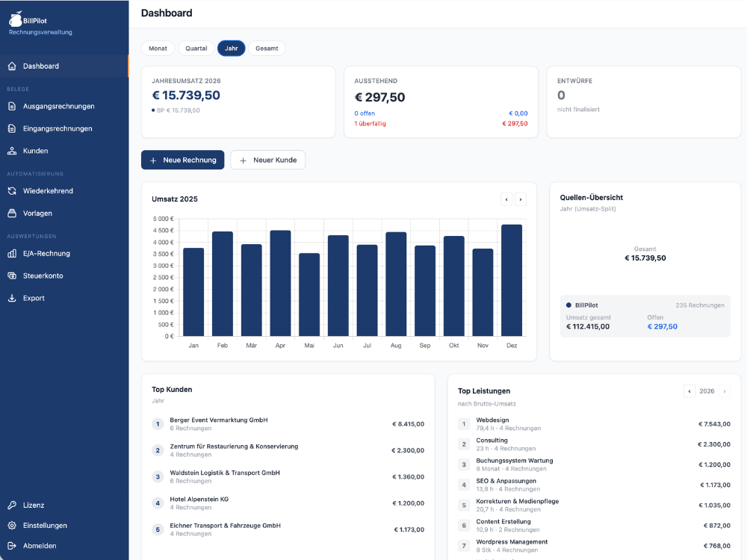Viewport: 747px width, 560px height.
Task: Click the Eingangsrechnungen document icon
Action: pos(12,128)
